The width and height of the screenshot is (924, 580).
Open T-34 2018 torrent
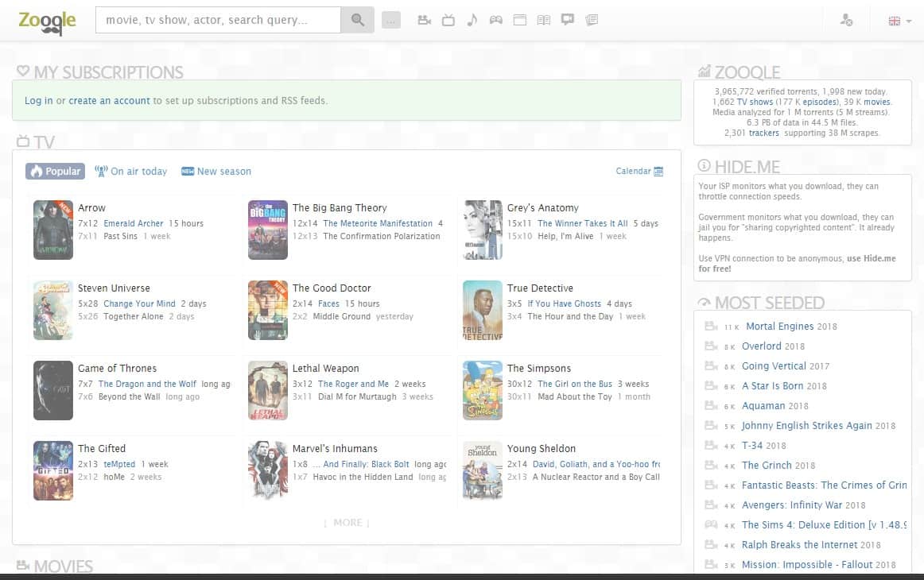click(763, 446)
